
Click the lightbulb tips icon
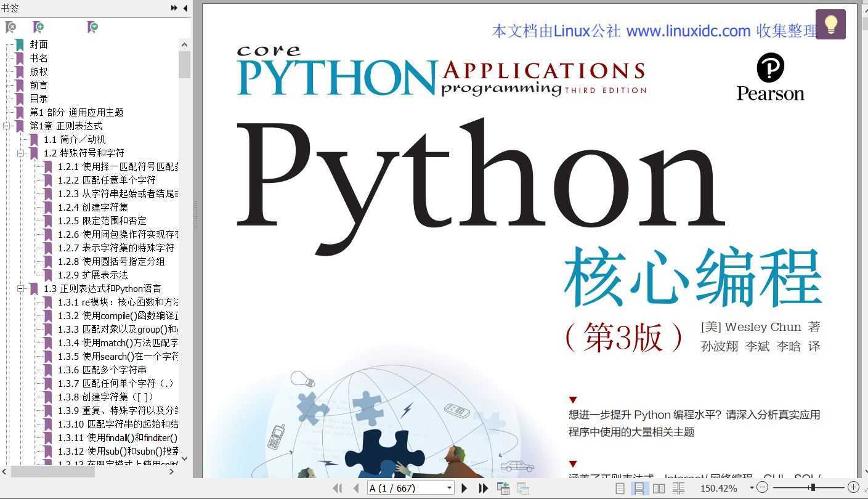tap(830, 25)
